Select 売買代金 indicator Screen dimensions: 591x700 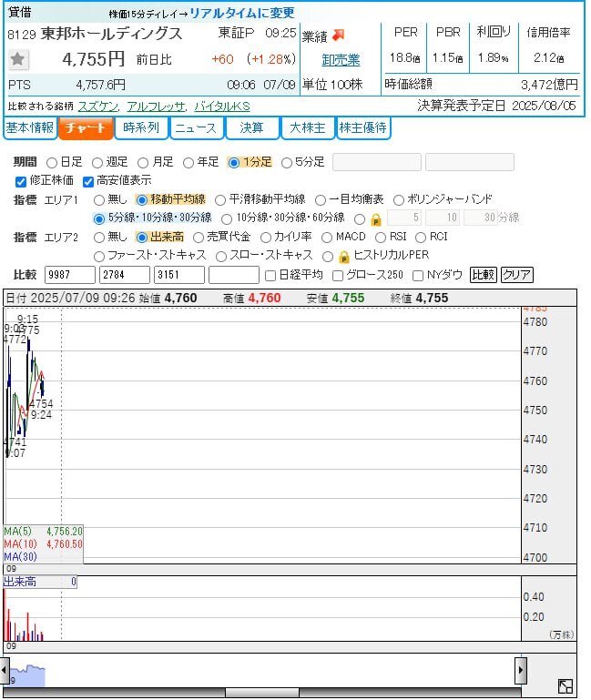[x=199, y=238]
